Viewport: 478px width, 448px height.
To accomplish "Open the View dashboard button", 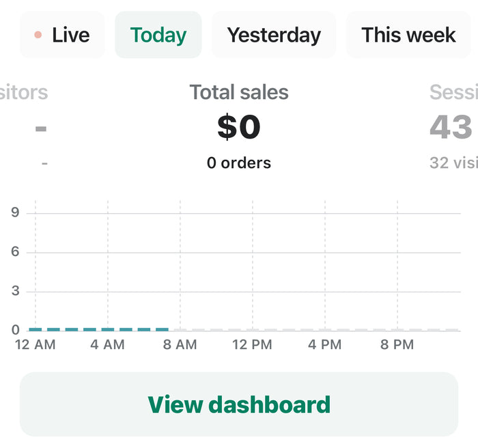I will (239, 404).
